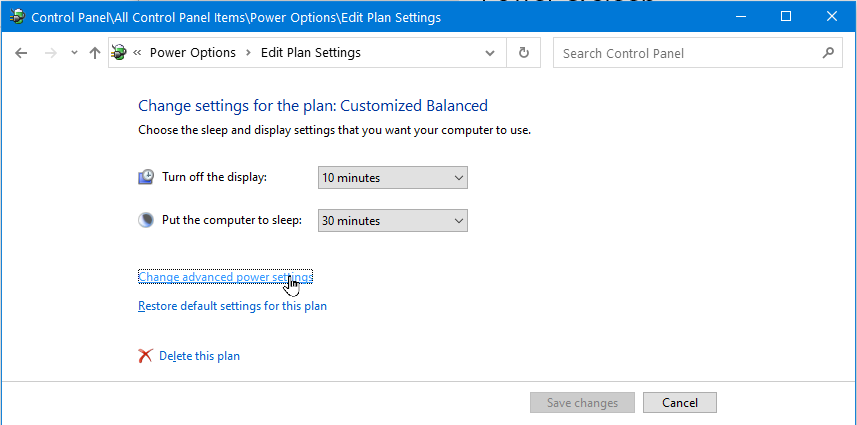Image resolution: width=857 pixels, height=425 pixels.
Task: Open the Recent locations chevron
Action: [74, 53]
